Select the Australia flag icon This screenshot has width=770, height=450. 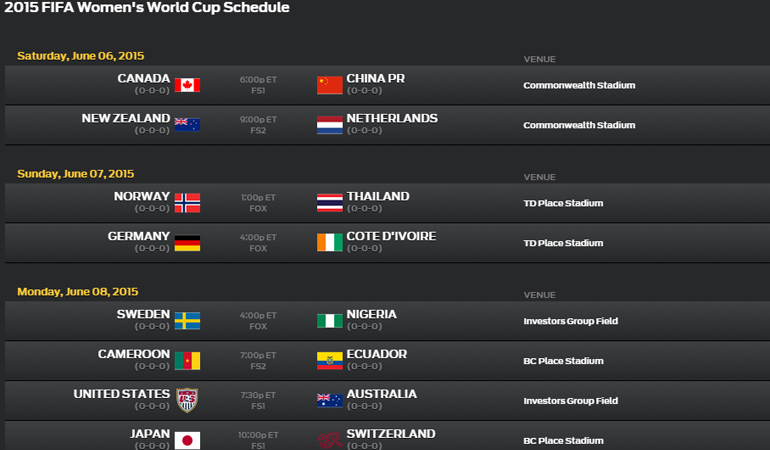[x=330, y=400]
